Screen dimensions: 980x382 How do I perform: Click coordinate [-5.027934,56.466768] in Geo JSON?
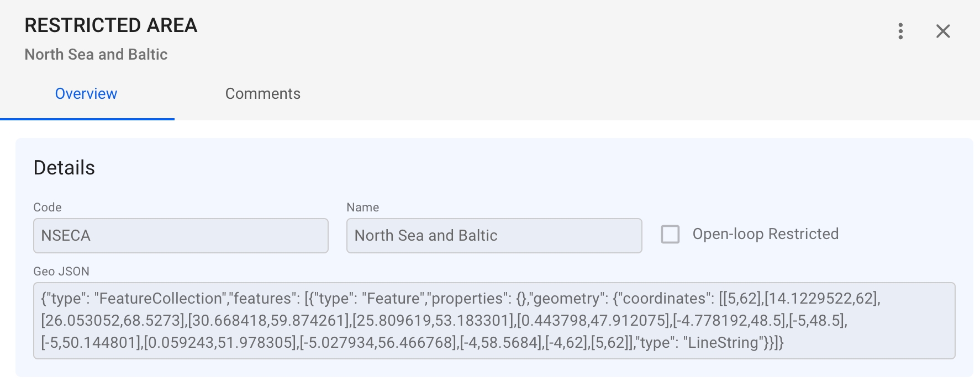378,343
